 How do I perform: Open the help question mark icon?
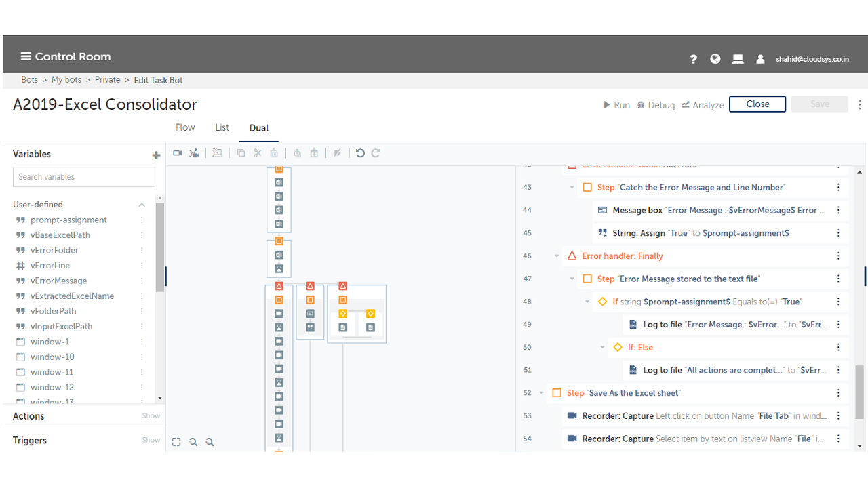pyautogui.click(x=693, y=59)
